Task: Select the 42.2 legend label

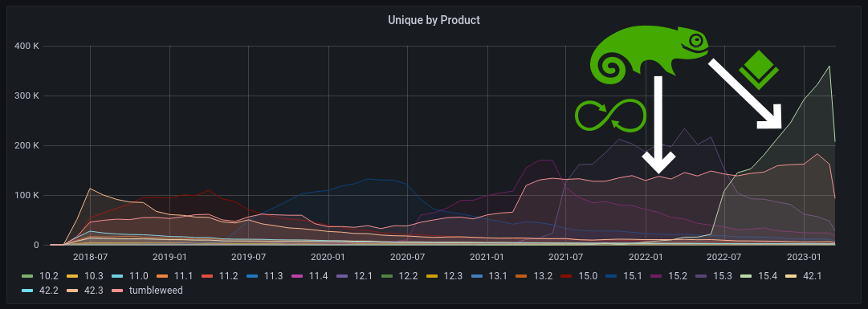Action: (48, 291)
